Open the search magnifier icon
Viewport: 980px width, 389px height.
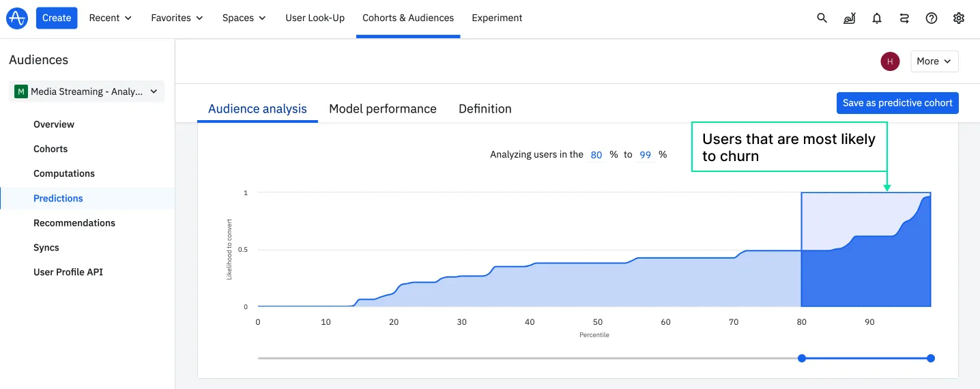(822, 18)
